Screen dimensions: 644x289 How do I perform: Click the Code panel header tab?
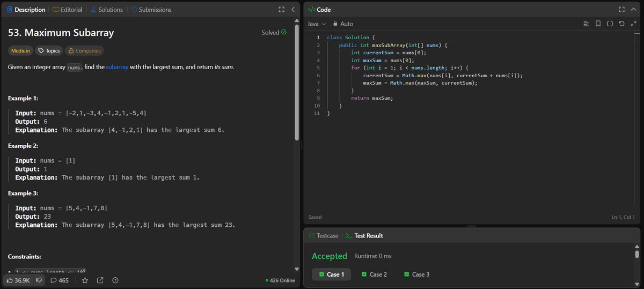(319, 10)
